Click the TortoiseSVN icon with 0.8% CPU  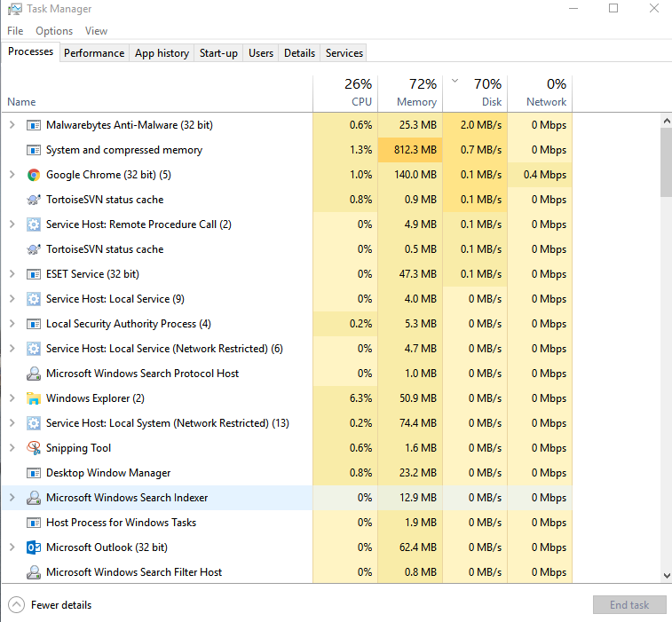pyautogui.click(x=34, y=200)
